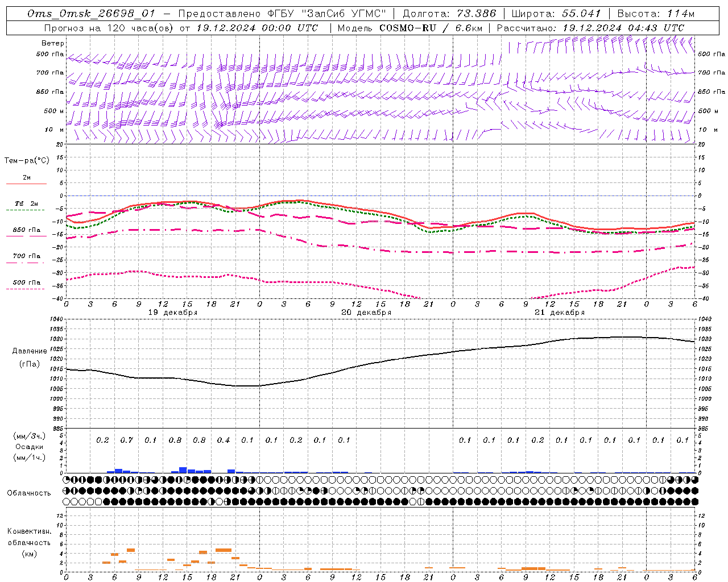Click the Конвективн. облачность panel label
Viewport: 728px width, 582px height.
pyautogui.click(x=29, y=537)
